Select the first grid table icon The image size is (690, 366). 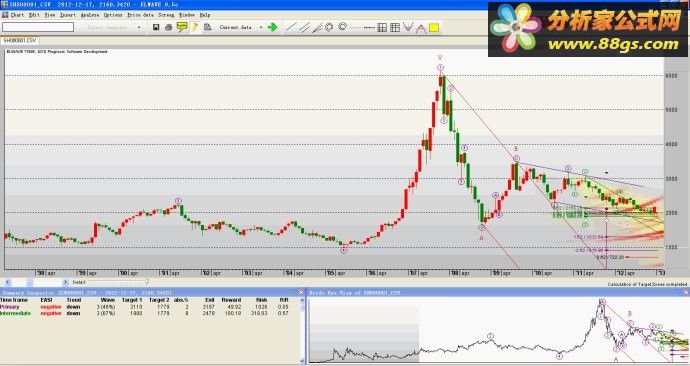[382, 27]
